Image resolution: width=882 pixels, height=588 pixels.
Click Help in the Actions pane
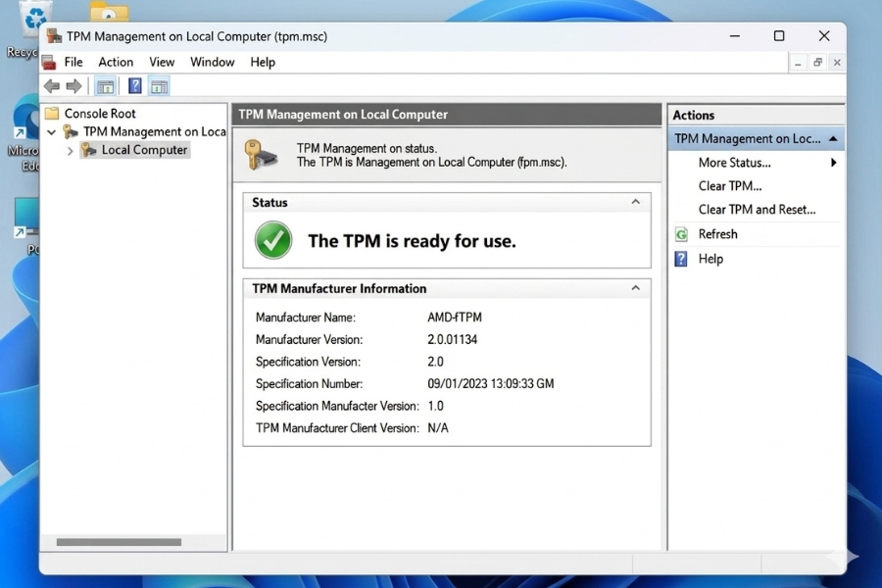tap(711, 259)
